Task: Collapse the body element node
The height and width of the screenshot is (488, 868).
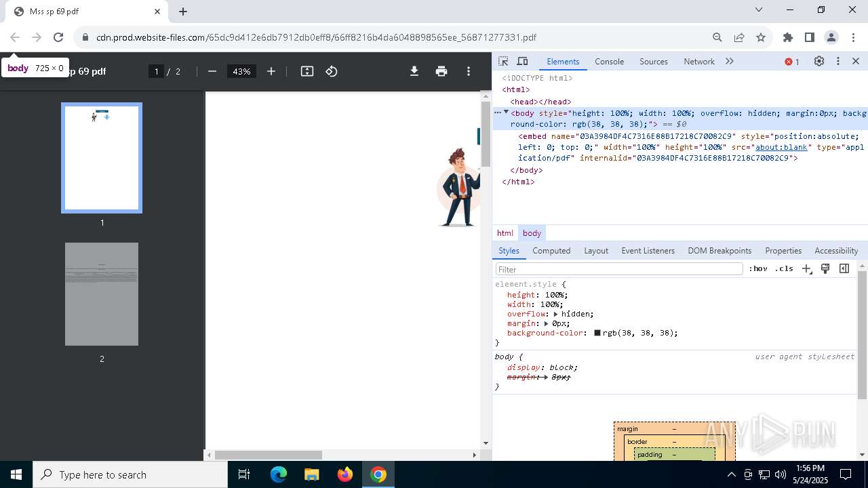Action: [x=506, y=113]
